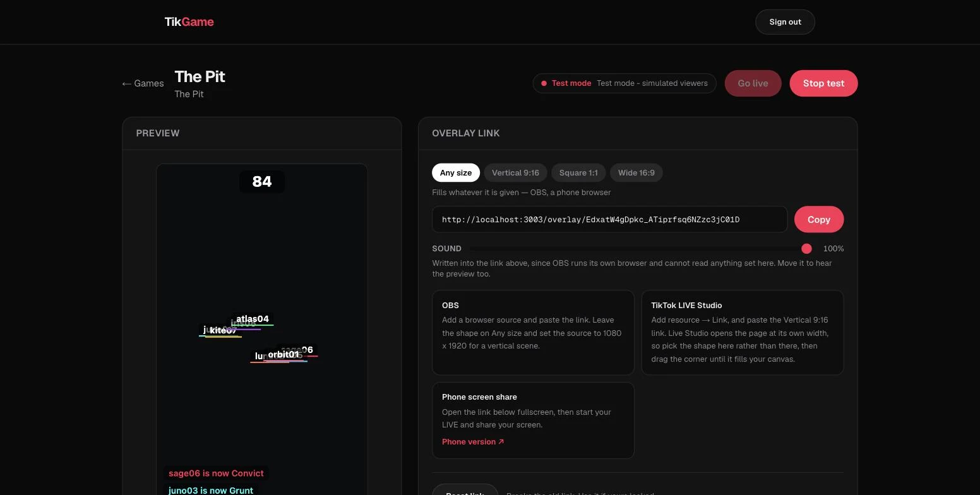Click the overlay URL field
980x495 pixels.
coord(609,220)
